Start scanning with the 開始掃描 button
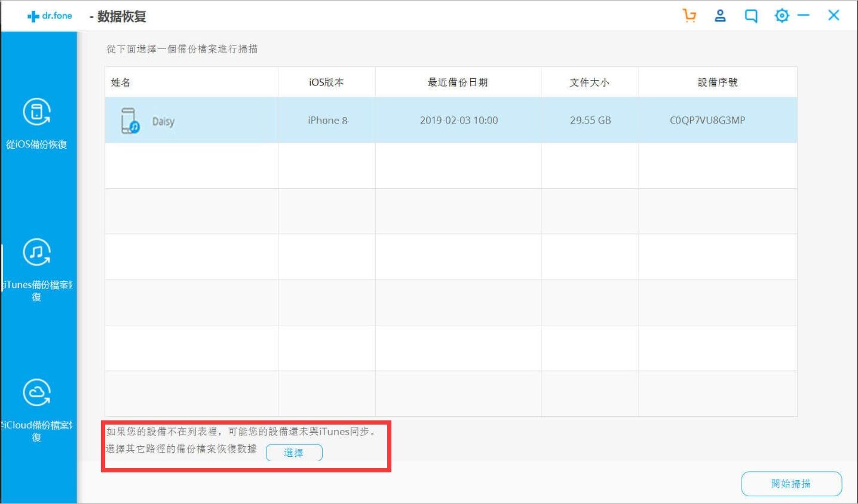 pos(791,484)
